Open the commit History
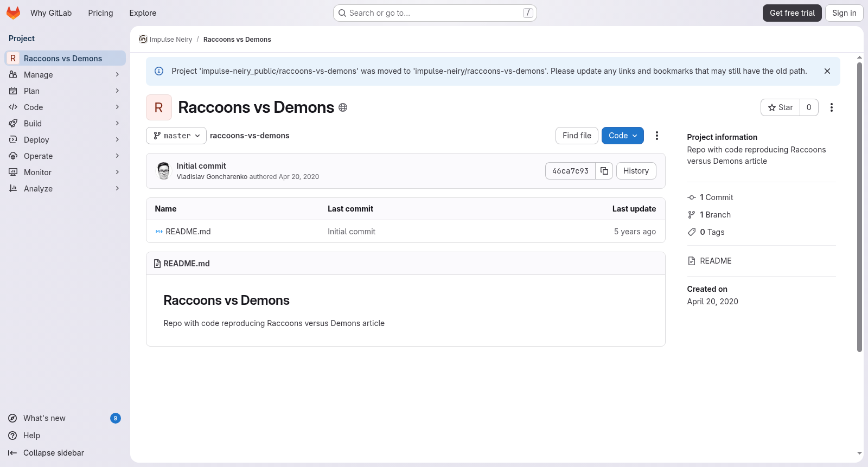 coord(636,171)
